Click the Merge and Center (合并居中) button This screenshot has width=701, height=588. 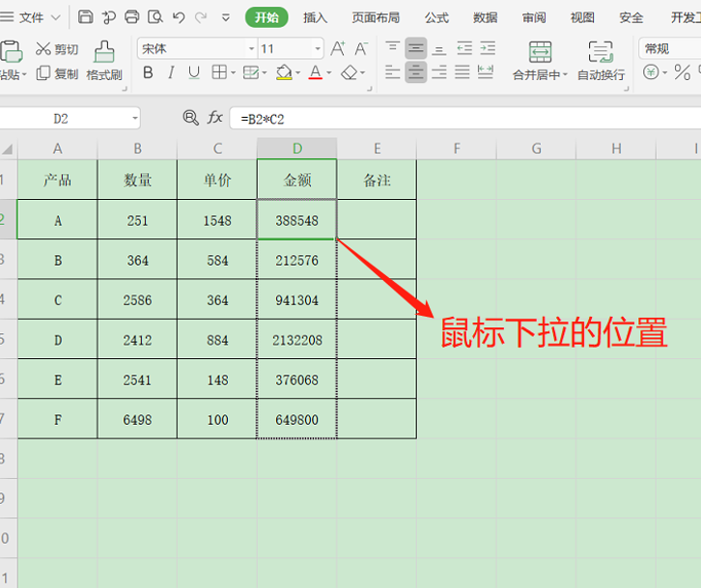tap(540, 61)
